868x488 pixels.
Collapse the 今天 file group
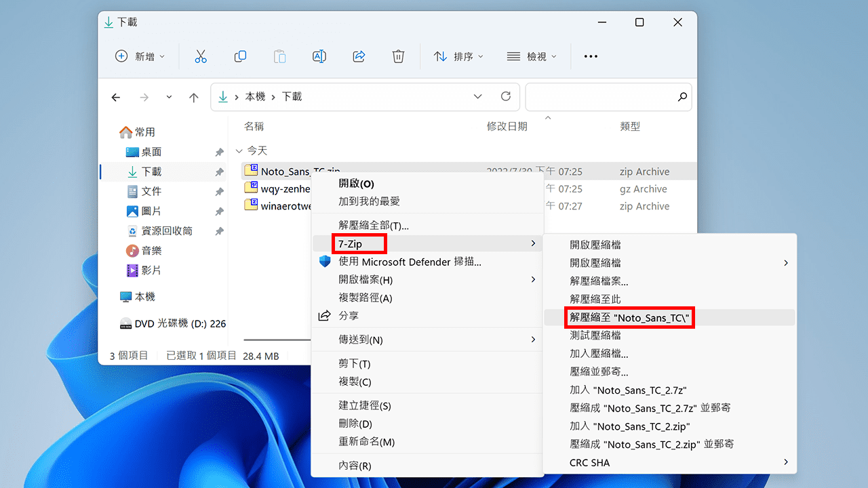tap(239, 150)
